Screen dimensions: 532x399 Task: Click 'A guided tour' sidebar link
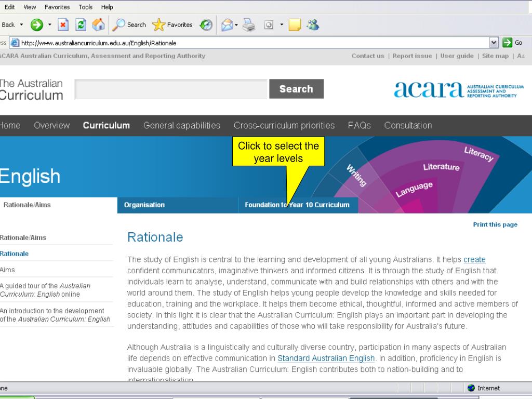tap(45, 290)
